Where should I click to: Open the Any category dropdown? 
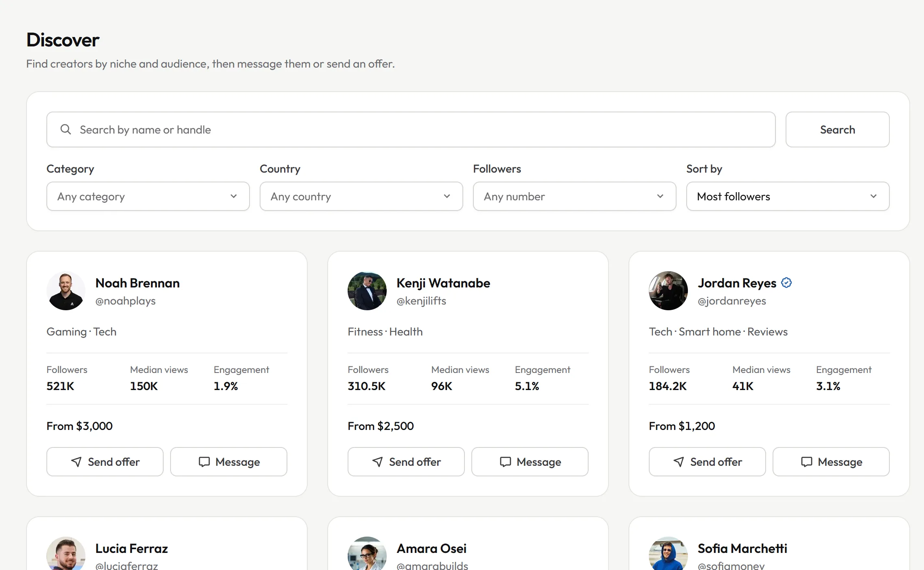tap(148, 196)
